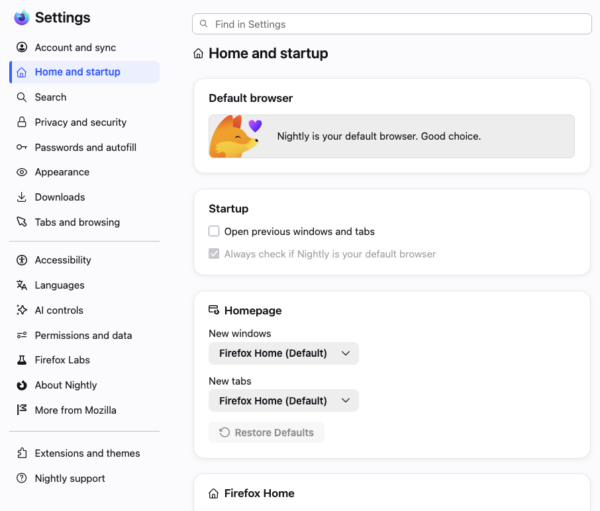The height and width of the screenshot is (511, 600).
Task: Click the Homepage section heading icon
Action: (x=214, y=310)
